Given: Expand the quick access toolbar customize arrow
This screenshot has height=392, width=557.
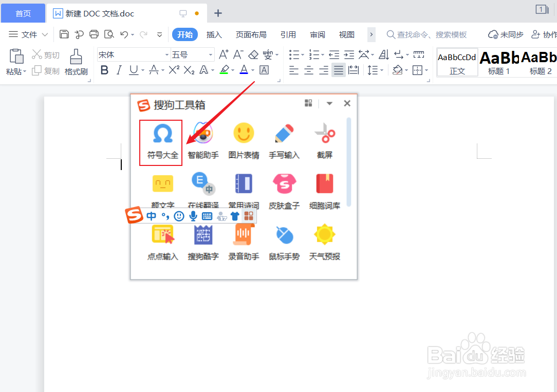Looking at the screenshot, I should [159, 34].
